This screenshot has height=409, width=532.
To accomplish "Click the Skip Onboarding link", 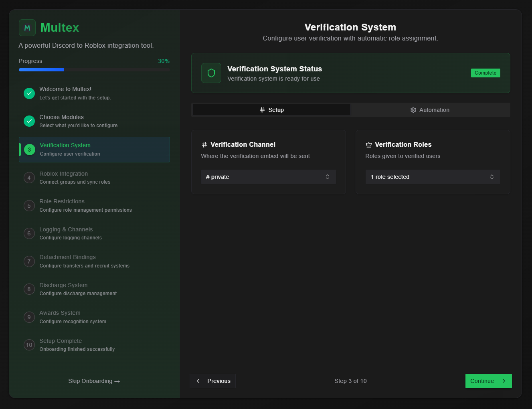I will pos(94,381).
